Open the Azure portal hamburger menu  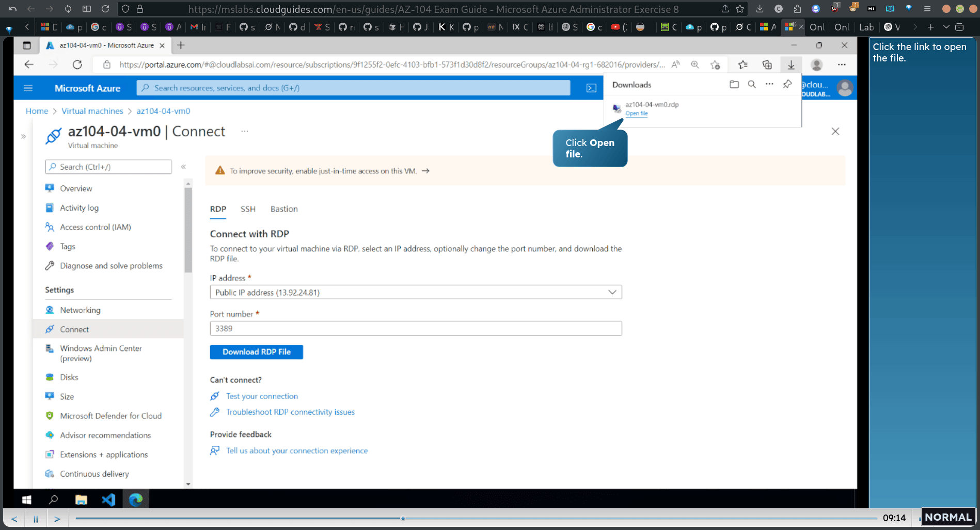pos(28,88)
